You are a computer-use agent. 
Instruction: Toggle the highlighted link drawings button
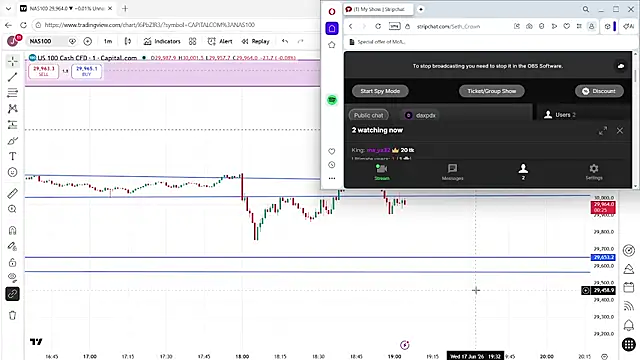click(13, 294)
